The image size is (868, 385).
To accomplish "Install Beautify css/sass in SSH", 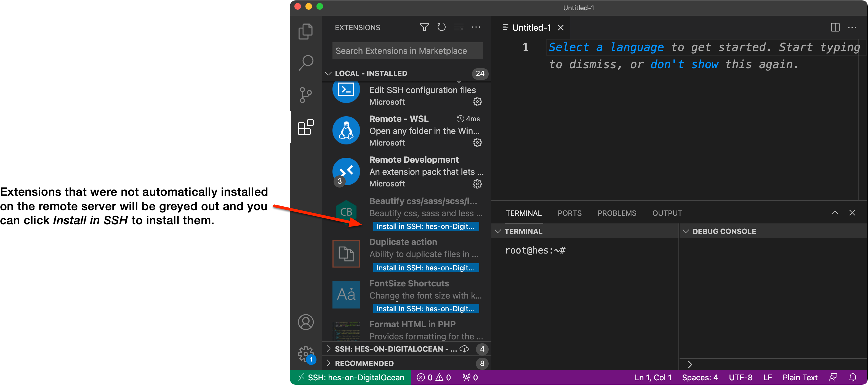I will (425, 226).
